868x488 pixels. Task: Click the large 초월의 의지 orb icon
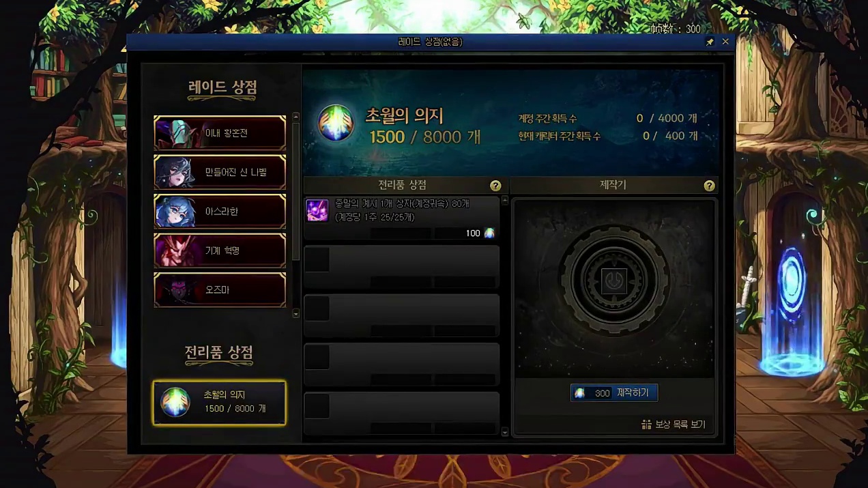(336, 124)
